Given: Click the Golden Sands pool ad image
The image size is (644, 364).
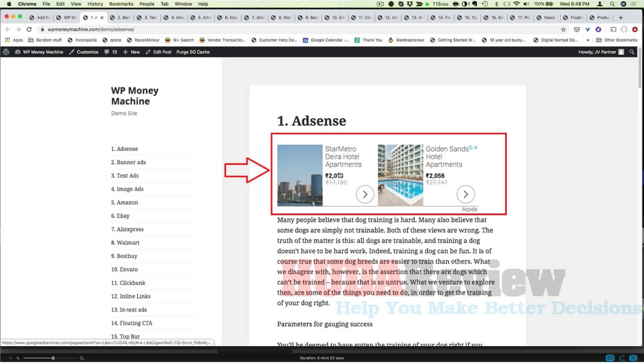Looking at the screenshot, I should pos(400,175).
